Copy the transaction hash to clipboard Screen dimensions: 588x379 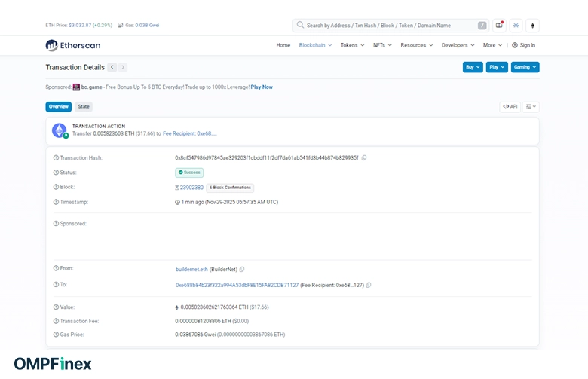click(x=364, y=158)
